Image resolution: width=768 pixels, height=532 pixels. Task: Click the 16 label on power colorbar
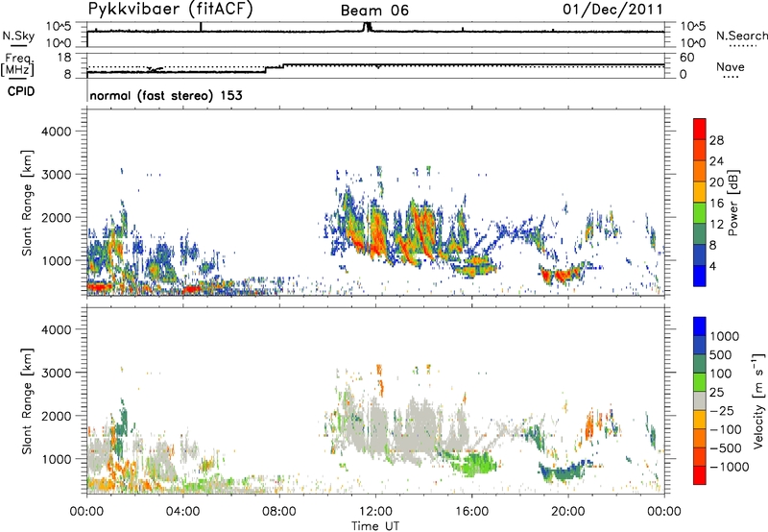click(x=716, y=203)
